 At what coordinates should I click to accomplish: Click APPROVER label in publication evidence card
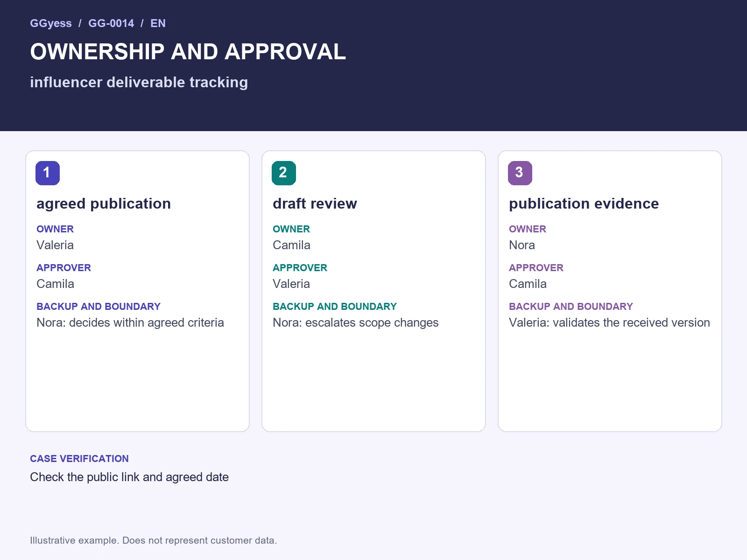[536, 268]
